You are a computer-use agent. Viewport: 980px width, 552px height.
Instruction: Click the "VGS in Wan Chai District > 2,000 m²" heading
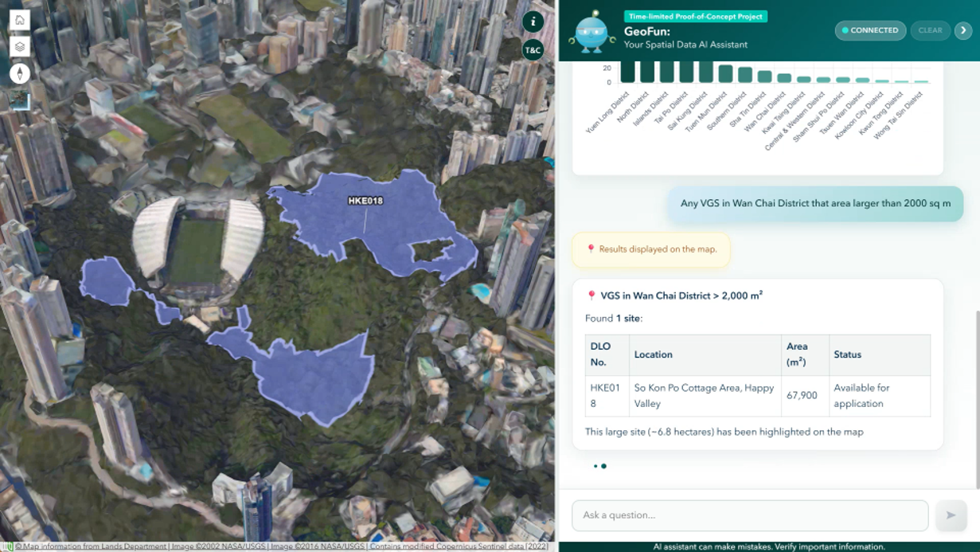point(681,296)
